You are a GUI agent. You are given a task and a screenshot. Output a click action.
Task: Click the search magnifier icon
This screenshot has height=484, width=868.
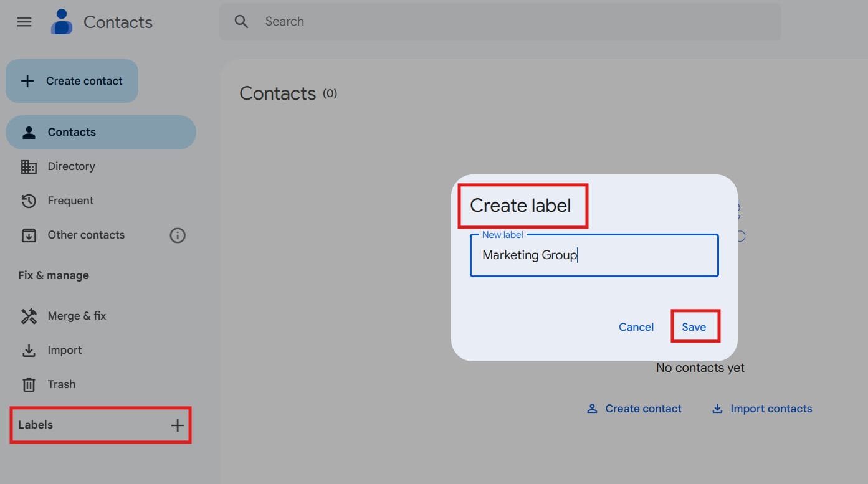coord(241,22)
